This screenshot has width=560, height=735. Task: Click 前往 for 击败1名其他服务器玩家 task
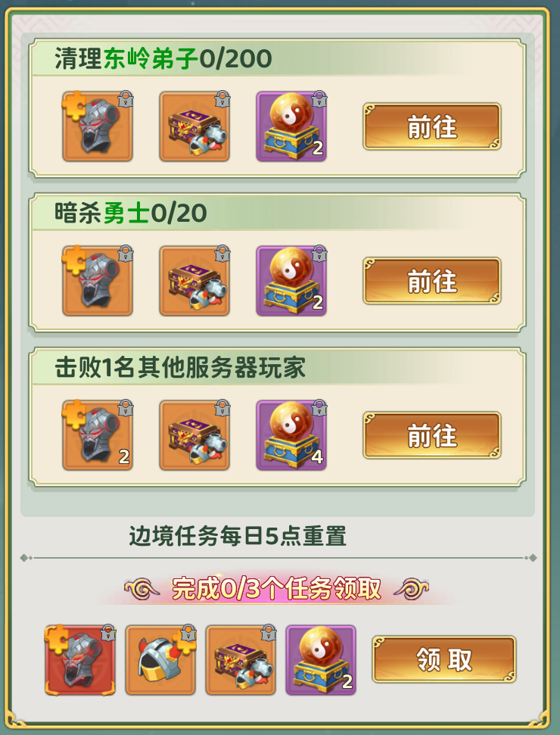click(432, 435)
